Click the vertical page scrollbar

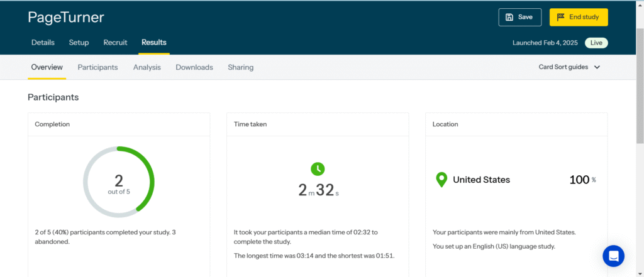pyautogui.click(x=640, y=85)
